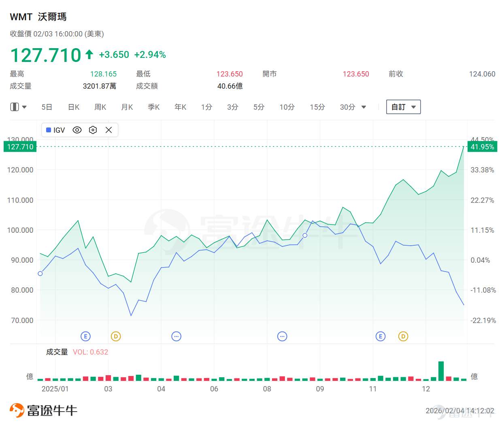Click the VOL: 0.632 value
The image size is (504, 427).
coord(91,352)
